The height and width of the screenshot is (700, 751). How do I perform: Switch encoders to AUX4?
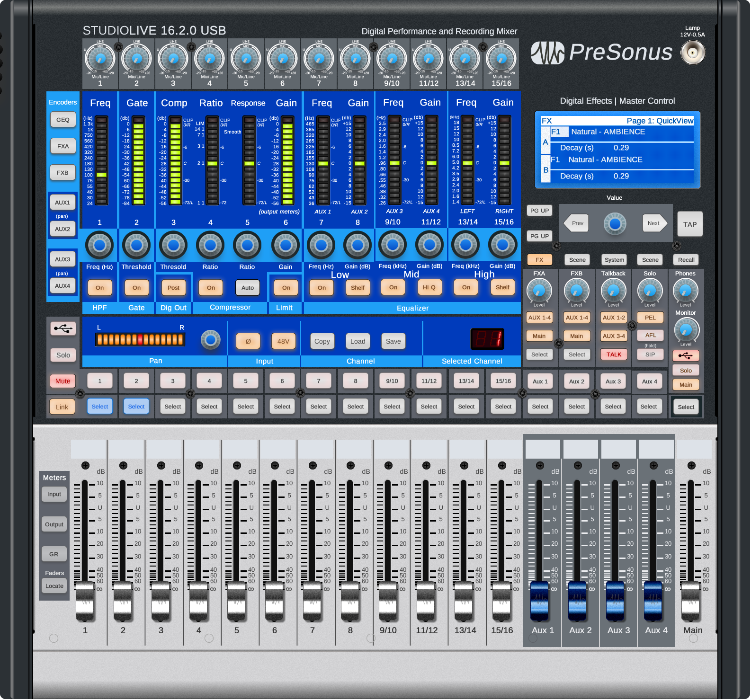(63, 286)
